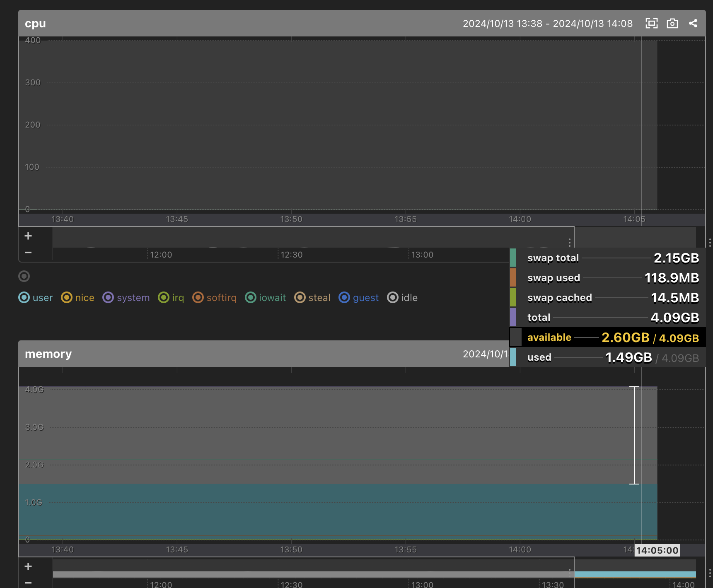Click the lone radio icon above the legend
The image size is (713, 588).
(24, 276)
